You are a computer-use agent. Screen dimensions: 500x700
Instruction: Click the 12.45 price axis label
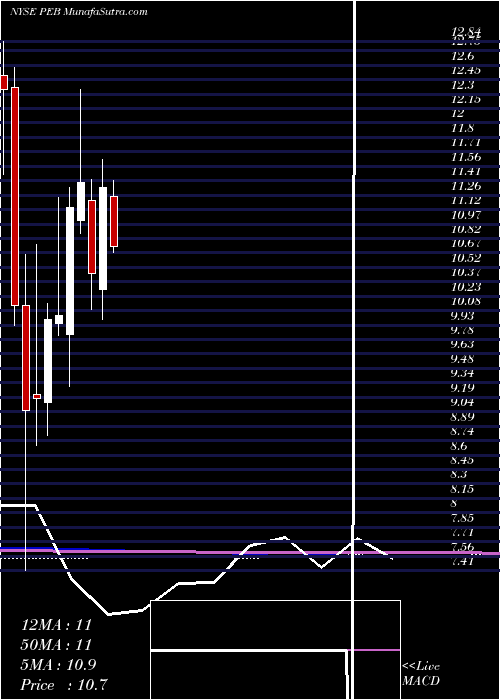click(x=466, y=70)
